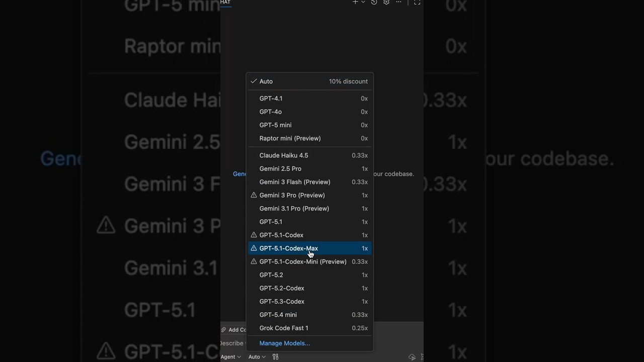The width and height of the screenshot is (644, 362).
Task: Open the Manage Models... link
Action: click(x=285, y=343)
